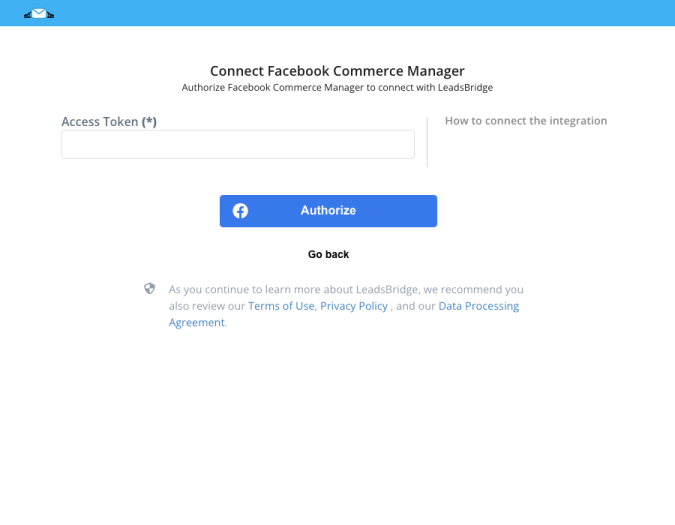Click the 'Authorize Facebook Commerce Manager' subtitle
Viewport: 675px width, 525px height.
pos(337,87)
